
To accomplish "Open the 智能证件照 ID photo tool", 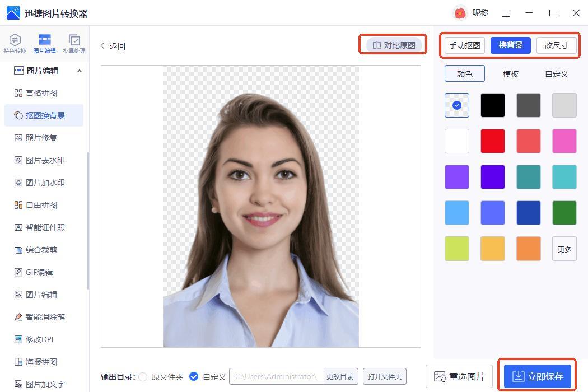I will point(45,227).
